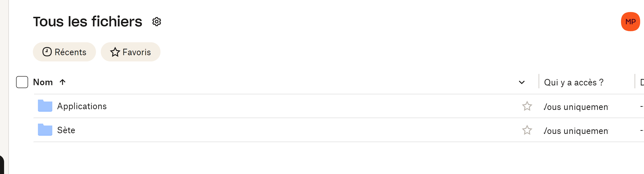Open the settings gear beside Tous les fichiers

(156, 22)
